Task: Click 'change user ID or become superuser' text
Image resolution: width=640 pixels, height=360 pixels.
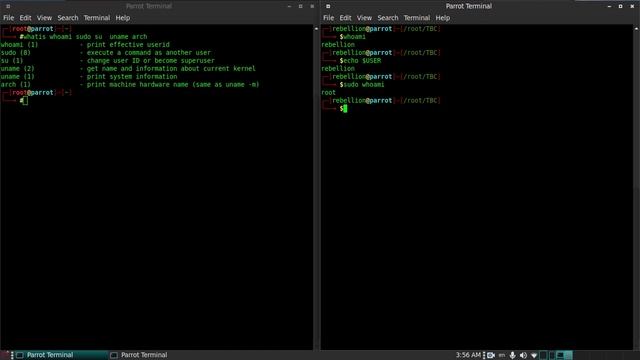Action: [151, 61]
